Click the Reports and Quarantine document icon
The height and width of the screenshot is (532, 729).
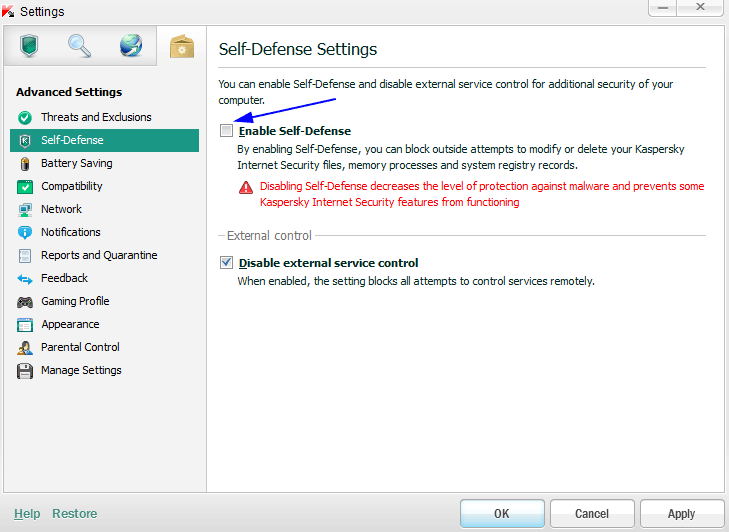25,256
